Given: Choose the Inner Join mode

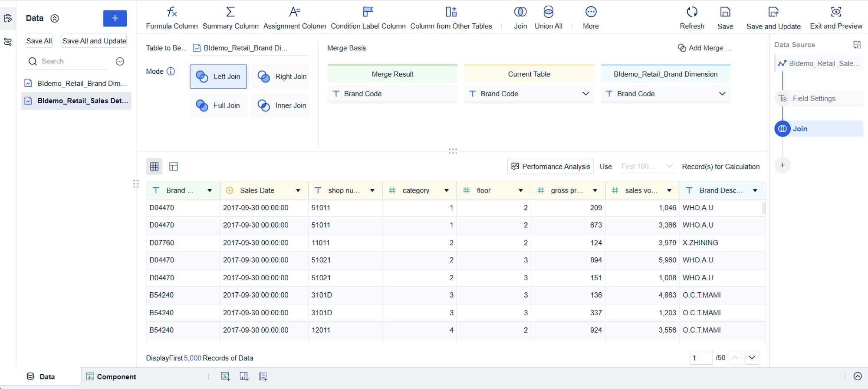Looking at the screenshot, I should [x=280, y=105].
